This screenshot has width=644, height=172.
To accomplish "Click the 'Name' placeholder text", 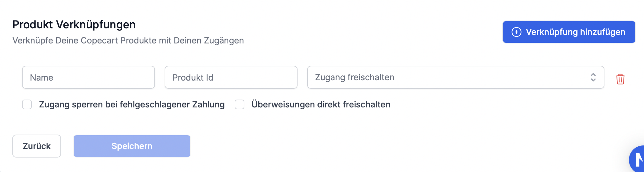I will tap(42, 78).
